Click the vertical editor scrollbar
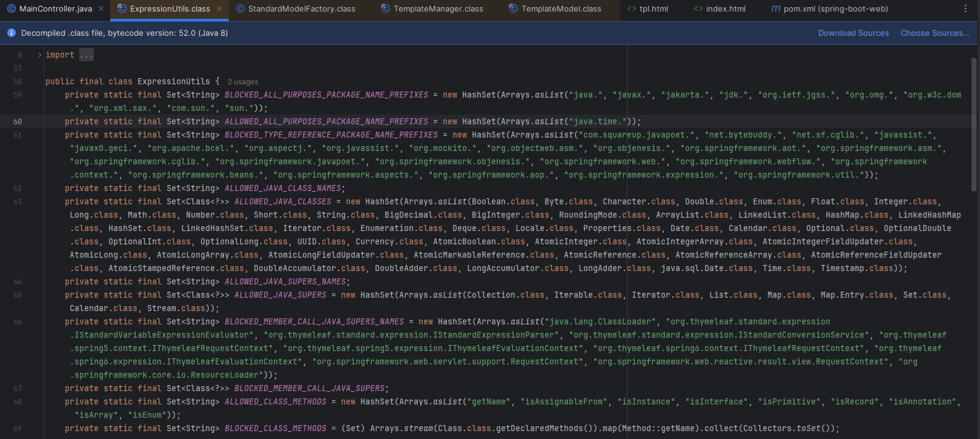The width and height of the screenshot is (980, 439). 974,124
